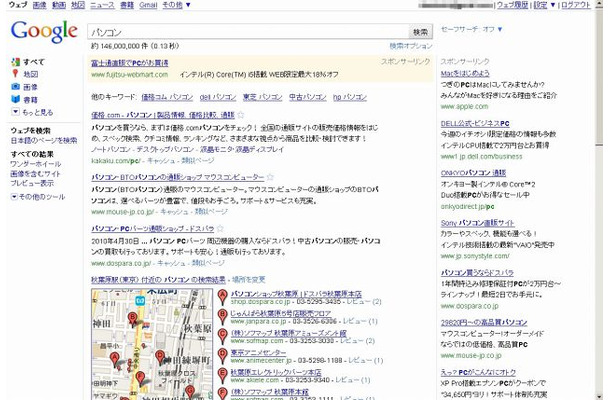The width and height of the screenshot is (610, 400).
Task: Open the Macをはじめよう ad link
Action: click(x=465, y=73)
